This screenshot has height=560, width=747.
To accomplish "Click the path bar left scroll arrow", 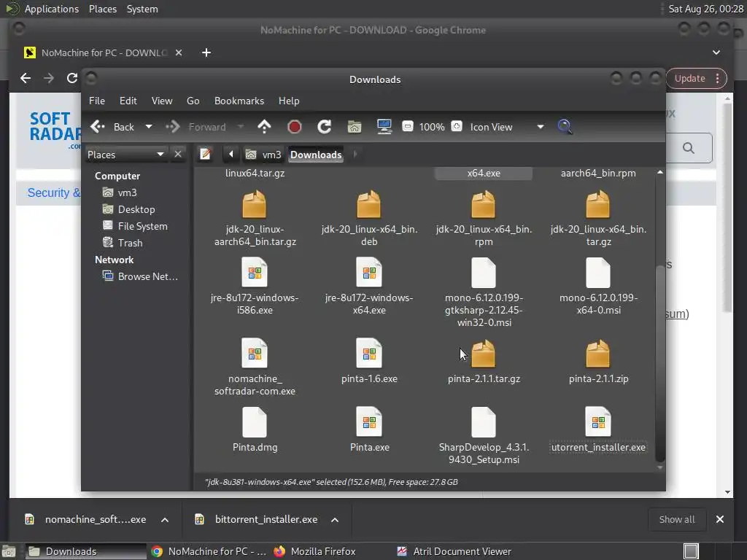I will pos(231,155).
